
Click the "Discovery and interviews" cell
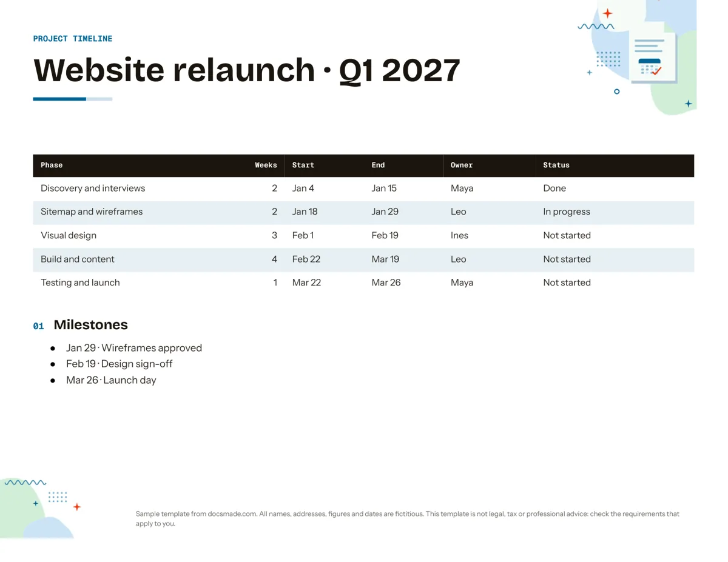coord(93,189)
